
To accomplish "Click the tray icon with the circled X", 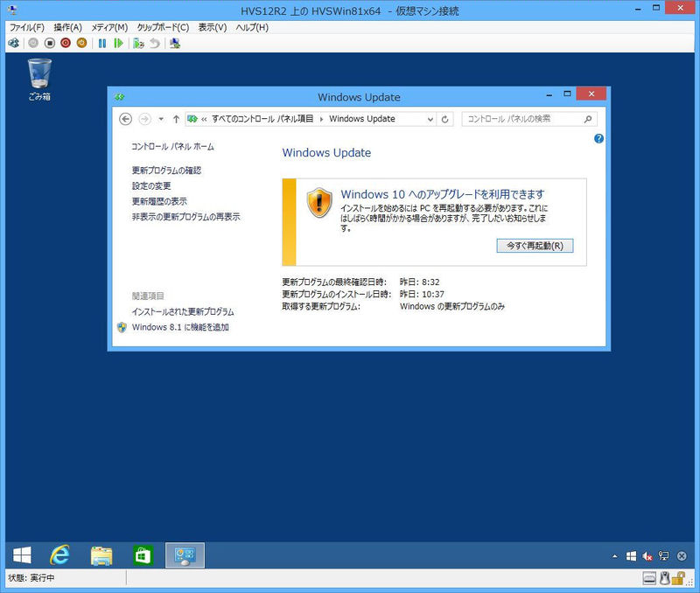I will pyautogui.click(x=682, y=556).
